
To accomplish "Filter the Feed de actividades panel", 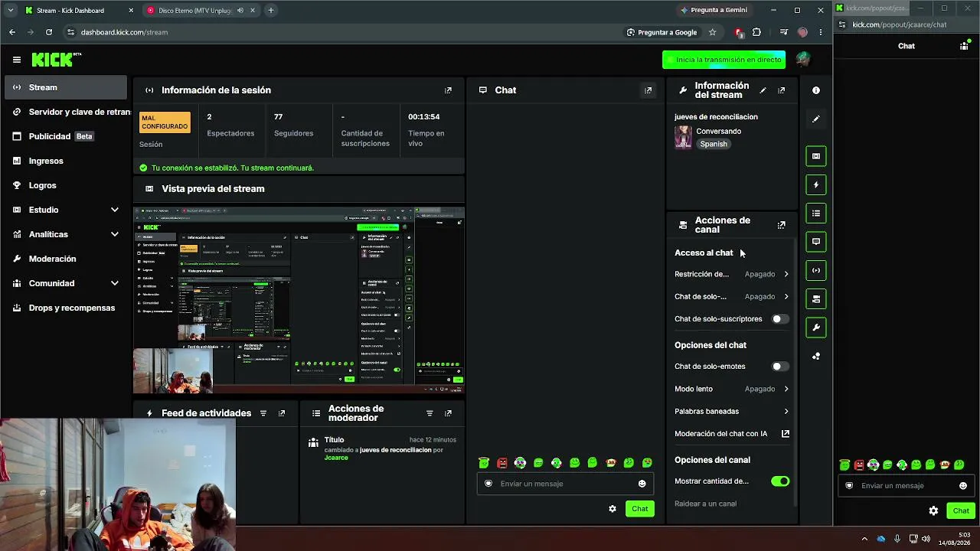I will 263,413.
